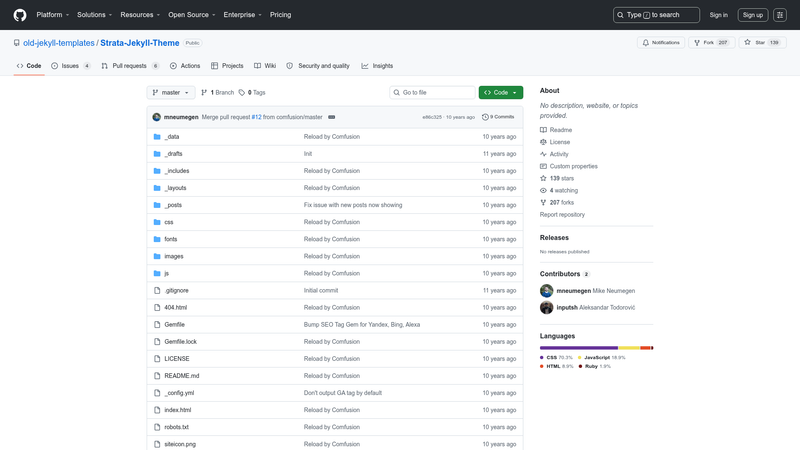The height and width of the screenshot is (450, 800).
Task: Focus the Go to file field
Action: click(433, 92)
